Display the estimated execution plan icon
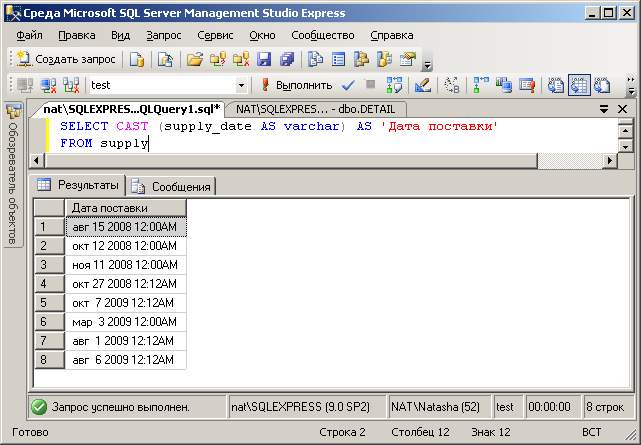The image size is (641, 445). [x=394, y=85]
